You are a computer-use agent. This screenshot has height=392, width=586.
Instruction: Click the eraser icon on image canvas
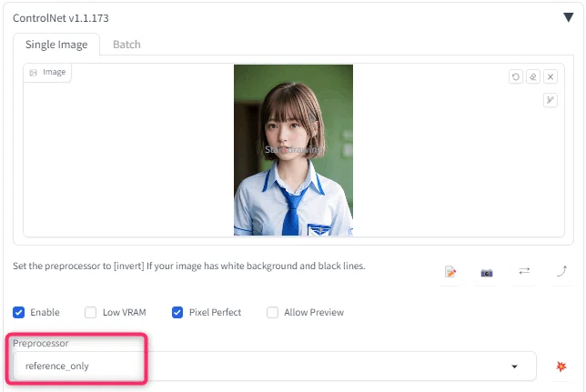533,77
